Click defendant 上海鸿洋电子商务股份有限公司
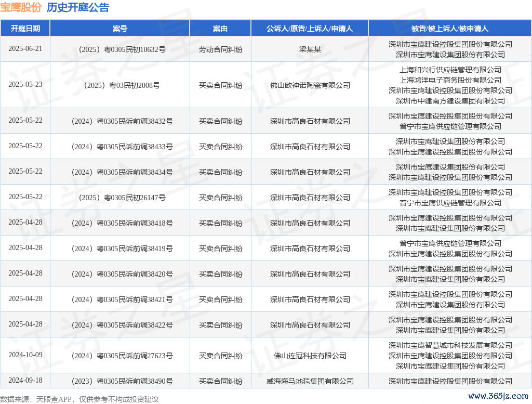 [x=450, y=80]
